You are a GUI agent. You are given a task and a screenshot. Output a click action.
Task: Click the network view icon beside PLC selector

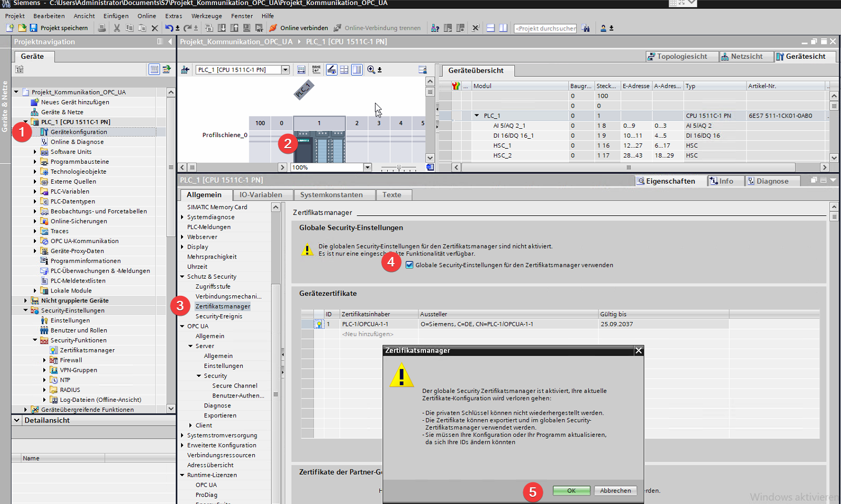[x=185, y=69]
